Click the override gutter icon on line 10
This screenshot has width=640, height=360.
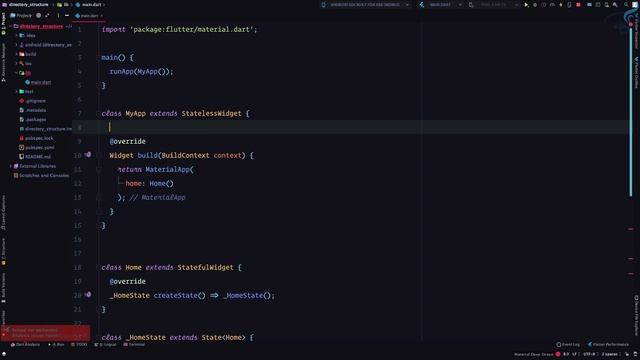click(x=88, y=155)
